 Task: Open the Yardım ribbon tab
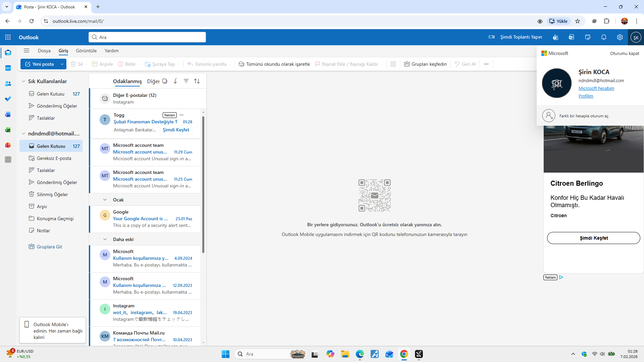112,51
